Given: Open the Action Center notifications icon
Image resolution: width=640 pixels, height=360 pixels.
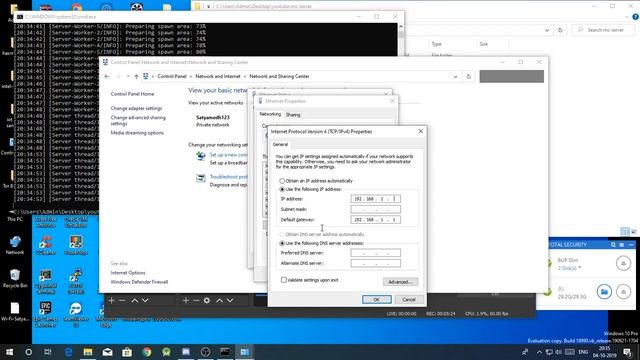Looking at the screenshot, I should [x=628, y=352].
